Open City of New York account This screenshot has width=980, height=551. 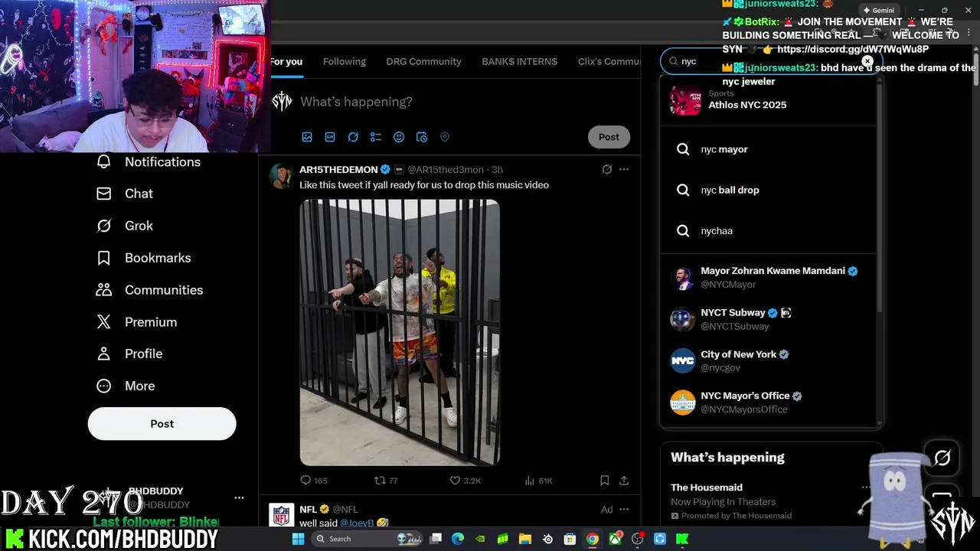768,360
